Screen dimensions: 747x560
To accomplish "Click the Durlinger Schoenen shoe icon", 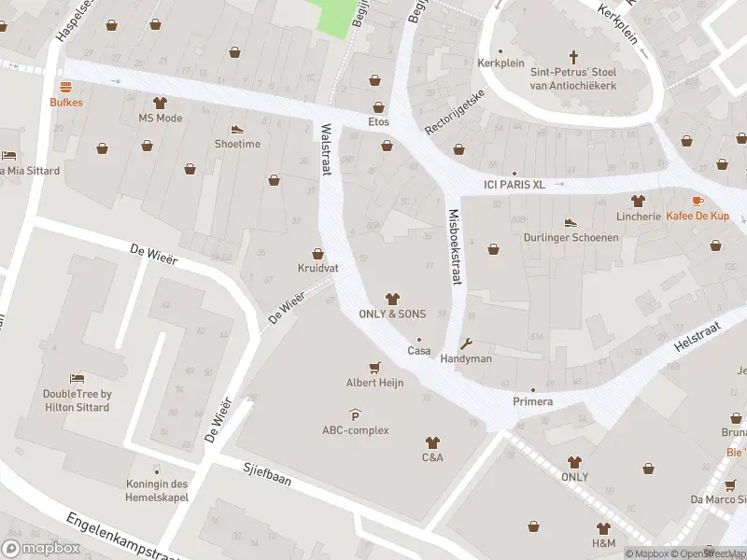I will pyautogui.click(x=571, y=222).
